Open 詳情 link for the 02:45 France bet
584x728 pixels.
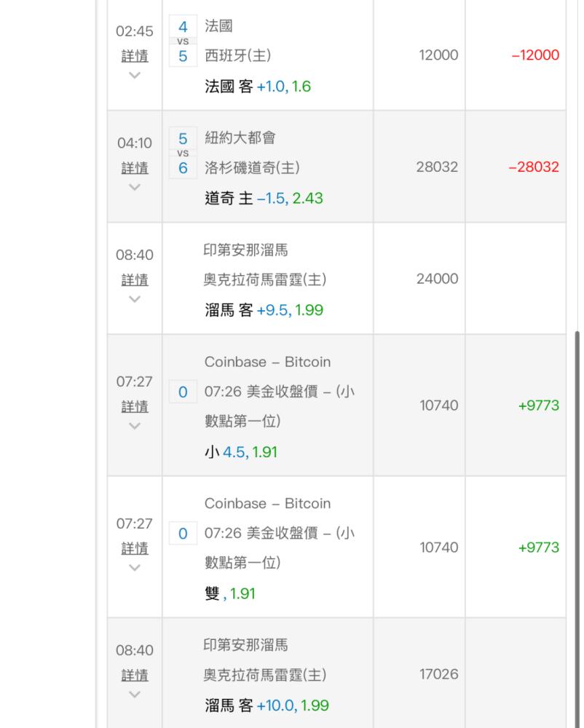click(x=135, y=56)
